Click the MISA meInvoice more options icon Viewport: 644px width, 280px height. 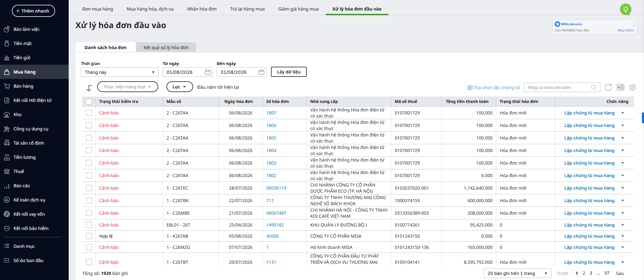[634, 24]
